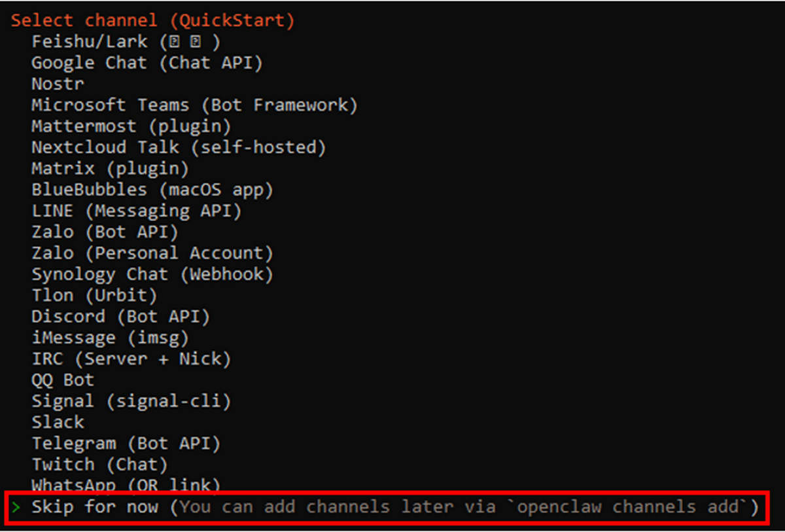Select the Matrix (plugin) channel

tap(110, 168)
